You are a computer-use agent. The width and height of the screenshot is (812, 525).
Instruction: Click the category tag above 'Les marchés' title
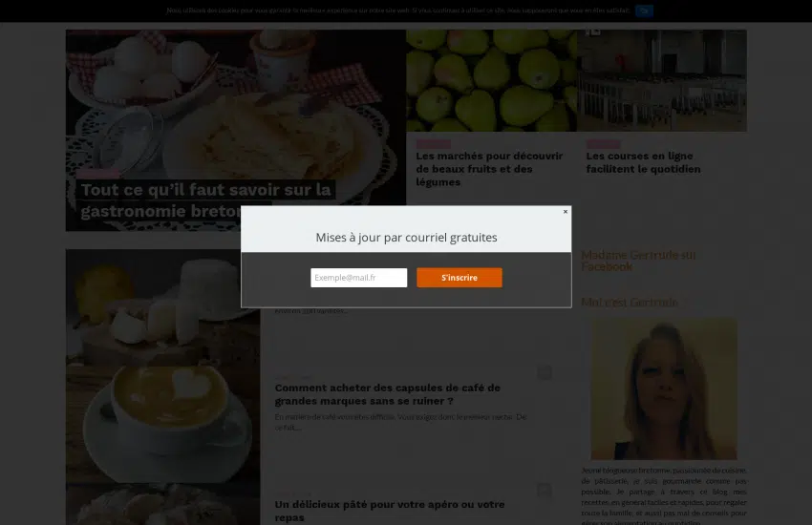(x=434, y=144)
